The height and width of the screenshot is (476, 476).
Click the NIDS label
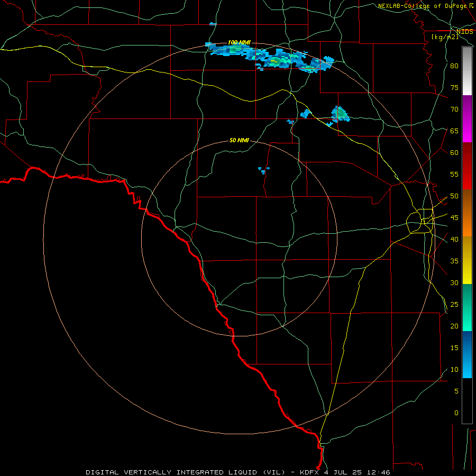[x=465, y=31]
